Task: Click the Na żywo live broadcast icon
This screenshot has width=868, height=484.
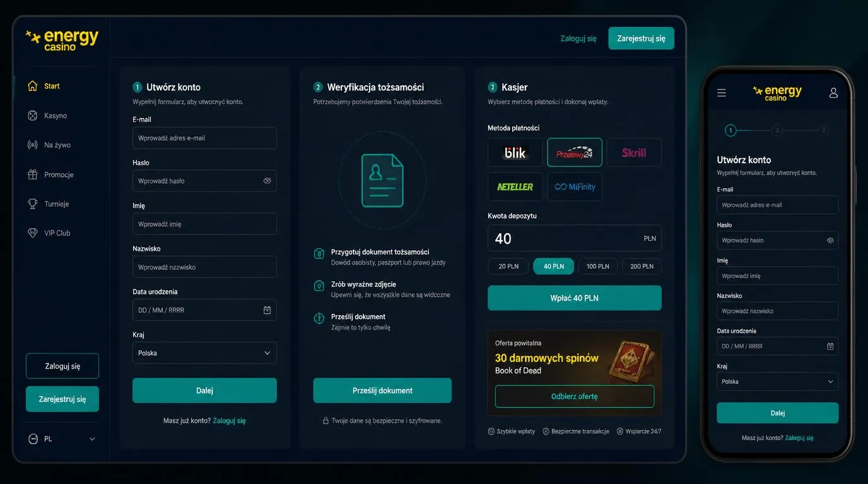Action: click(x=33, y=145)
